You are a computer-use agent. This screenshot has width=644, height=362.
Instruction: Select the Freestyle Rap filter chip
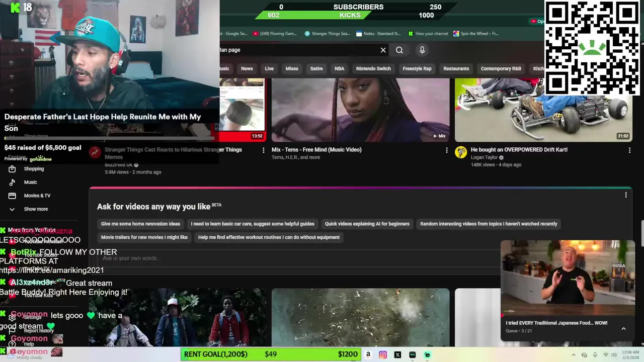tap(417, 68)
